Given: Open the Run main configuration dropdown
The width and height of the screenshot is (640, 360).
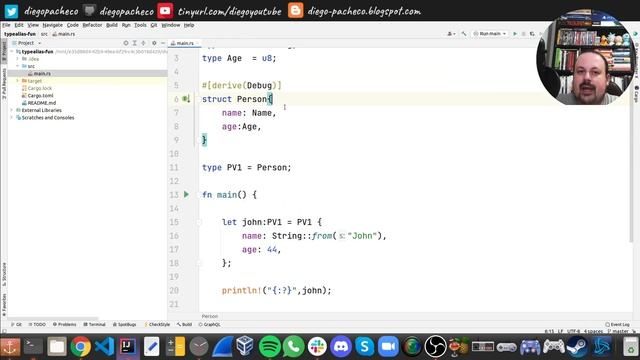Looking at the screenshot, I should 490,34.
